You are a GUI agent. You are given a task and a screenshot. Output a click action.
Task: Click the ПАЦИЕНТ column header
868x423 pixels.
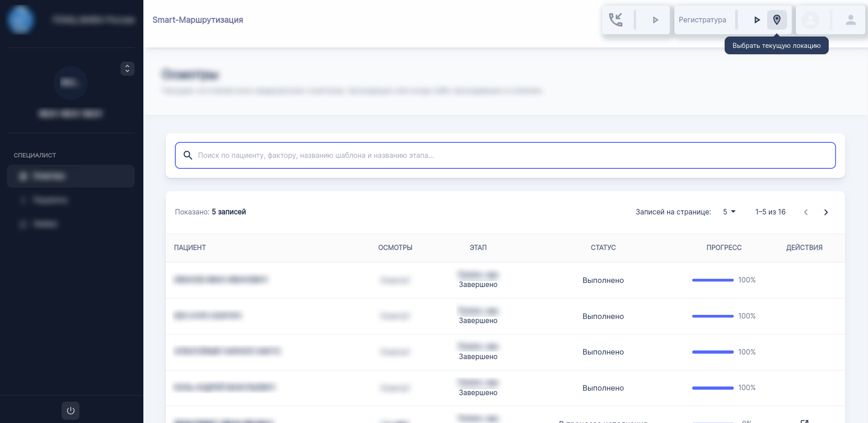coord(190,247)
